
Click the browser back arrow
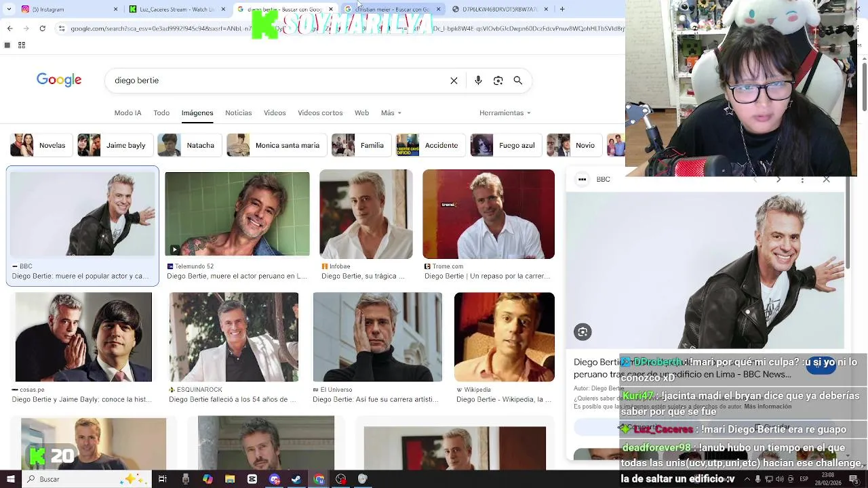tap(9, 28)
